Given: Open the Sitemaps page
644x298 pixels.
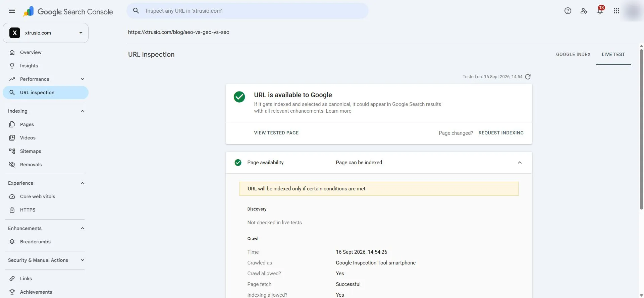Looking at the screenshot, I should coord(46,151).
